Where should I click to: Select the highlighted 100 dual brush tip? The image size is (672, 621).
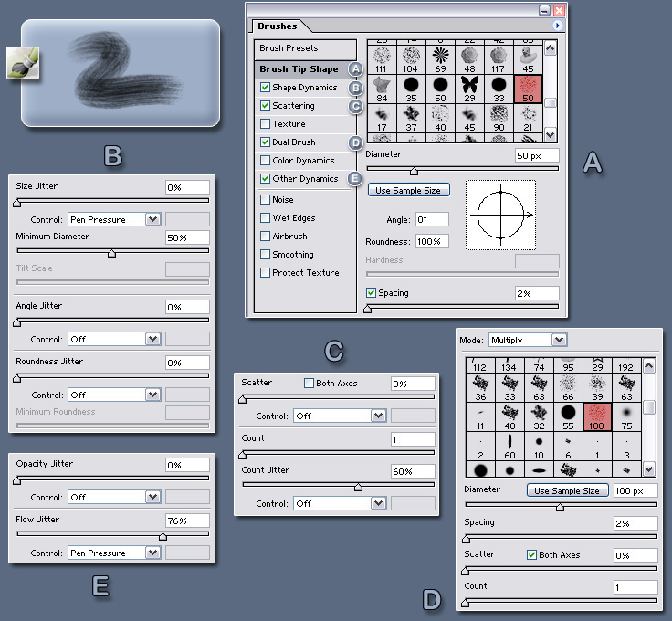596,417
